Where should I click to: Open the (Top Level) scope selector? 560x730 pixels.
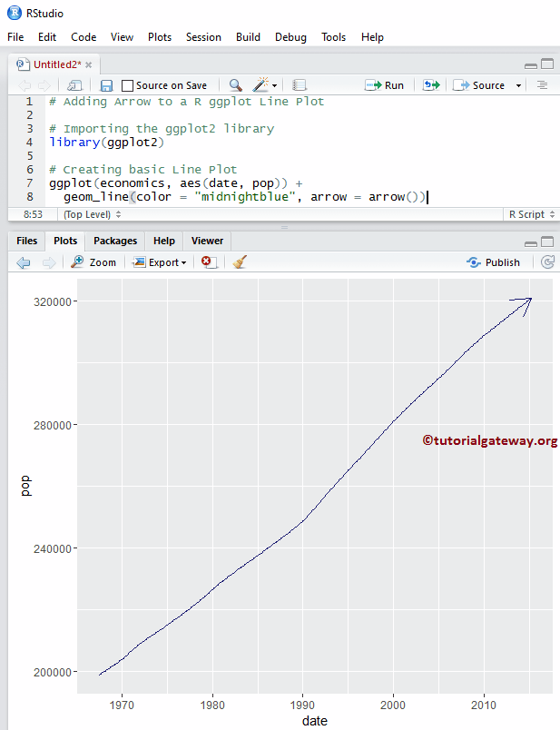coord(93,214)
